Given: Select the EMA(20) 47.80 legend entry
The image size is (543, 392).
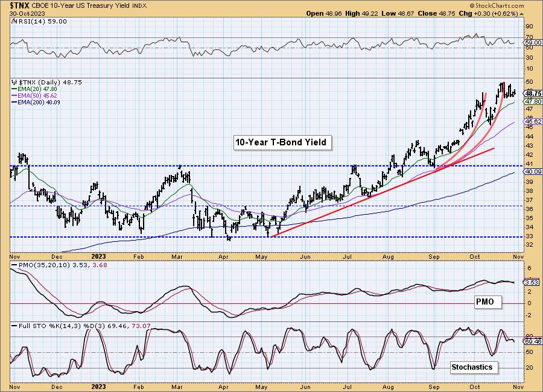Looking at the screenshot, I should [x=37, y=89].
